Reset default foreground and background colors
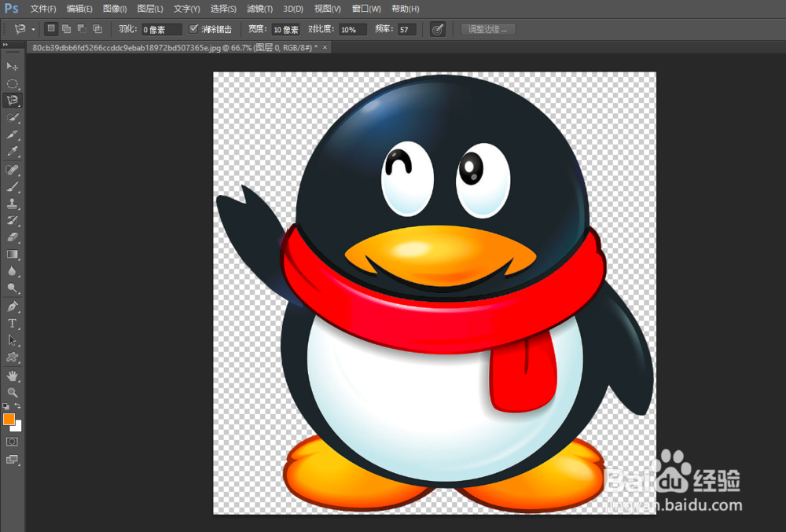Screen dimensions: 786x532 point(6,406)
